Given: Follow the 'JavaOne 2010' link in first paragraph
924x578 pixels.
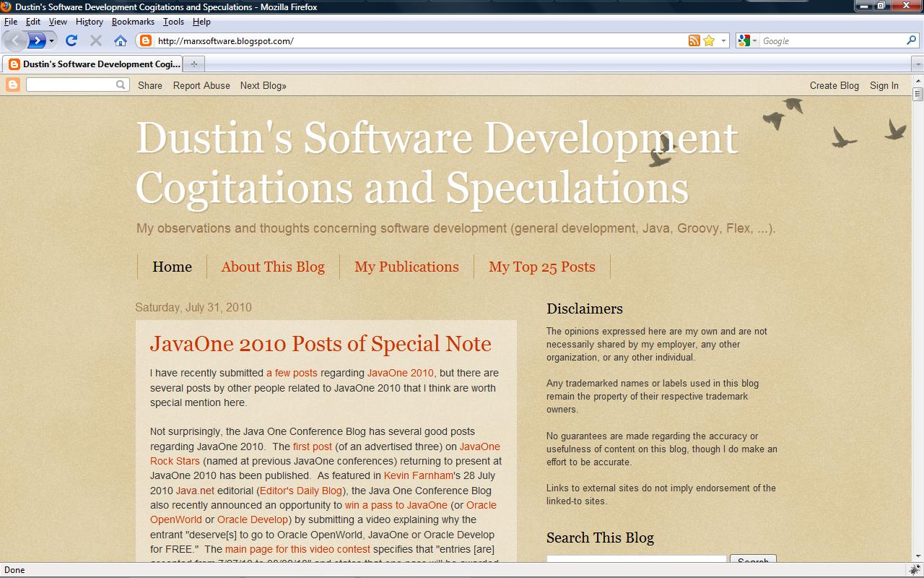Looking at the screenshot, I should click(401, 373).
